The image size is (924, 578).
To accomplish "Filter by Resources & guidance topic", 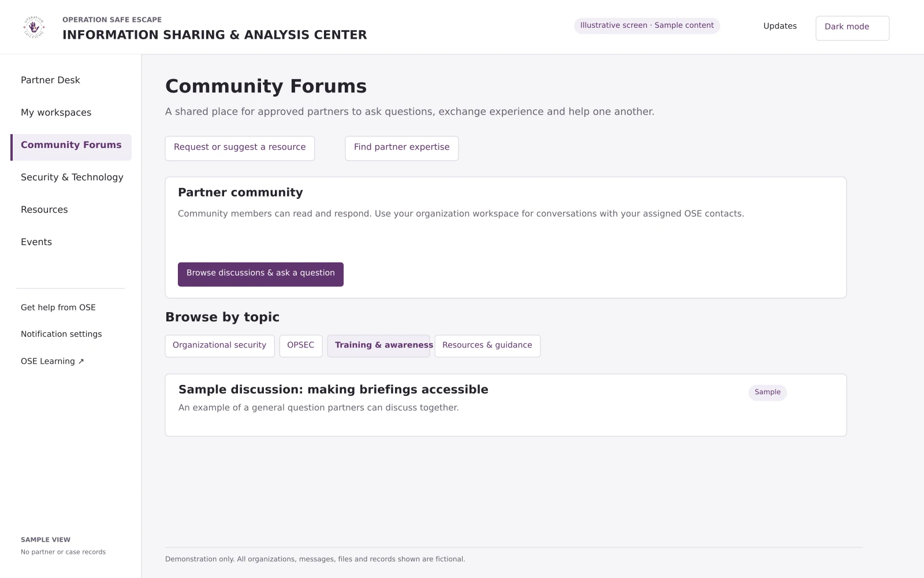I will tap(487, 346).
